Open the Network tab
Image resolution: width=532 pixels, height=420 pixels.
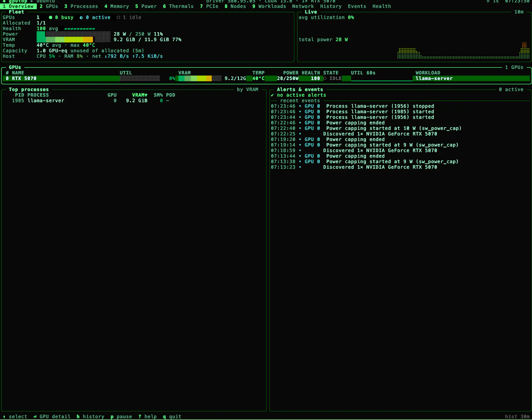(x=303, y=6)
